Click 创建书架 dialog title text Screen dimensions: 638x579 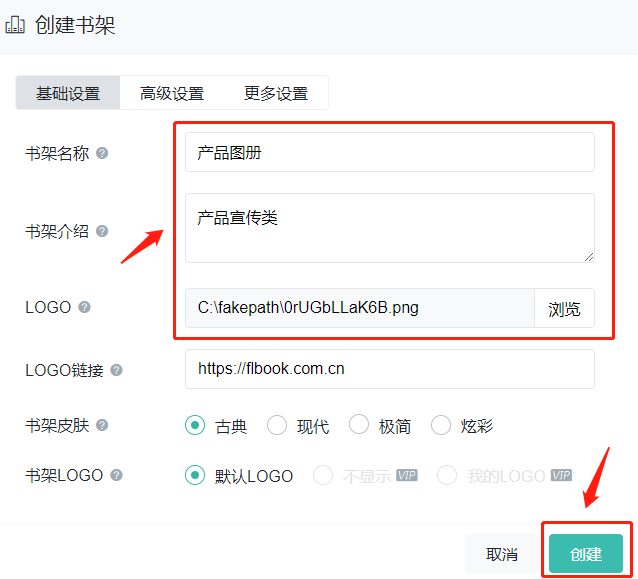coord(75,25)
